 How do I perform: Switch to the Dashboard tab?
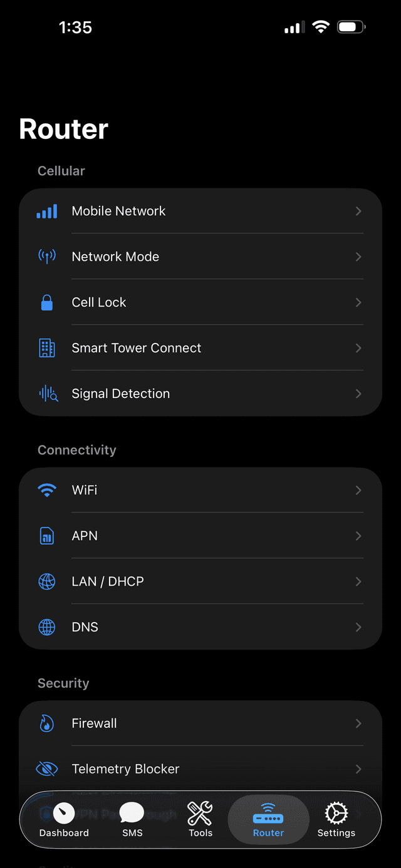63,820
